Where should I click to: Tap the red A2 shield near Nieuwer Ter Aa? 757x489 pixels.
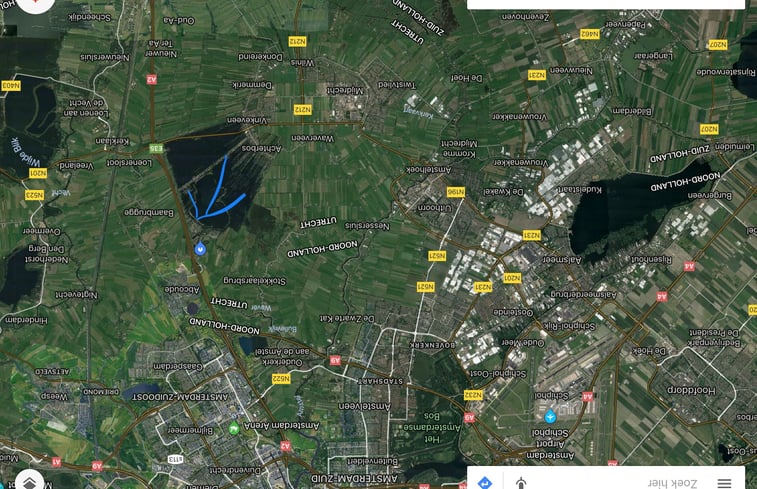tap(152, 79)
